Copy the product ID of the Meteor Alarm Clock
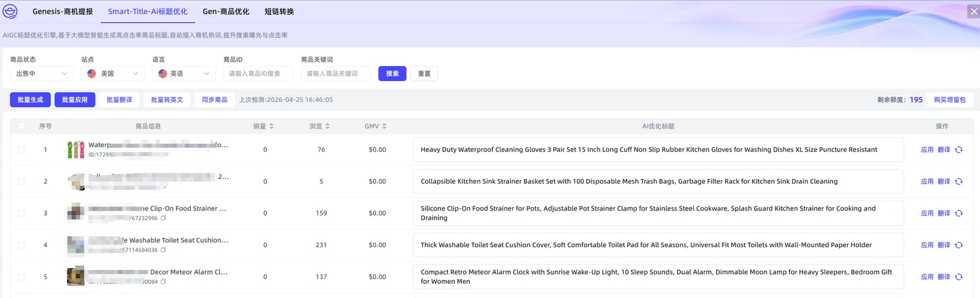Viewport: 980px width, 298px height. 163,282
